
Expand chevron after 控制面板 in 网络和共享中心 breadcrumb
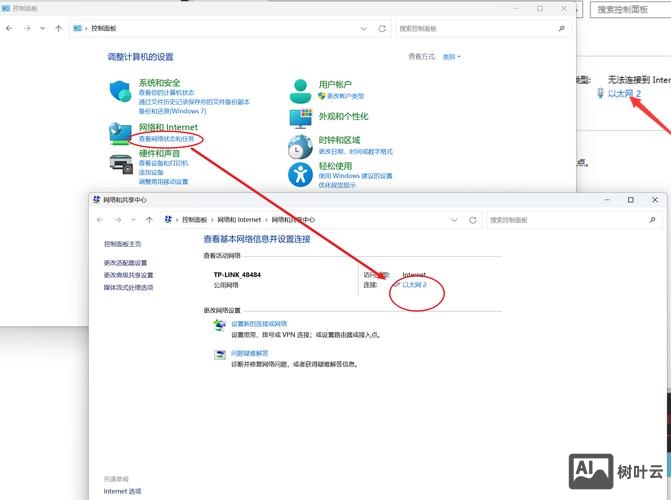(x=212, y=220)
